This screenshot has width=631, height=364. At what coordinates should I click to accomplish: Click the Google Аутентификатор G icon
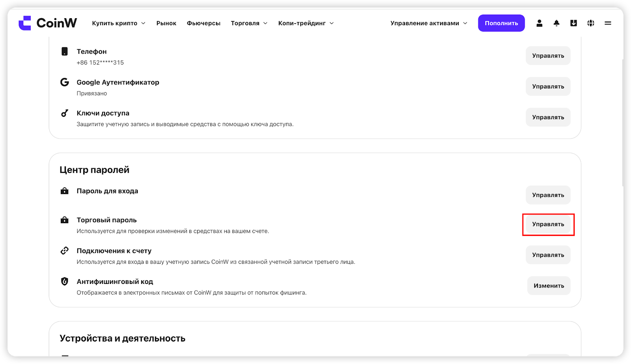click(65, 82)
